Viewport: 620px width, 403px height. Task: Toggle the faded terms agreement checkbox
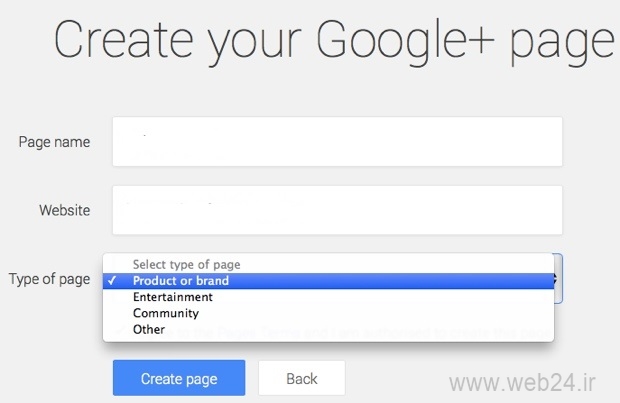[x=121, y=331]
